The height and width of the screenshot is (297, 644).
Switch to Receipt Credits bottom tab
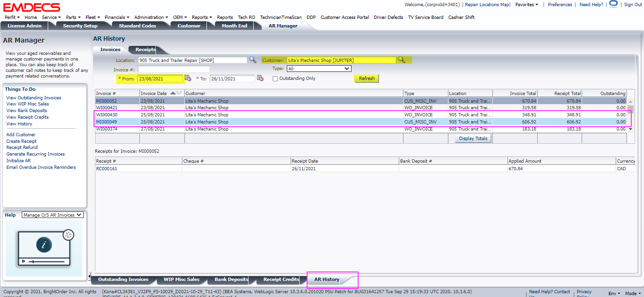(x=281, y=280)
